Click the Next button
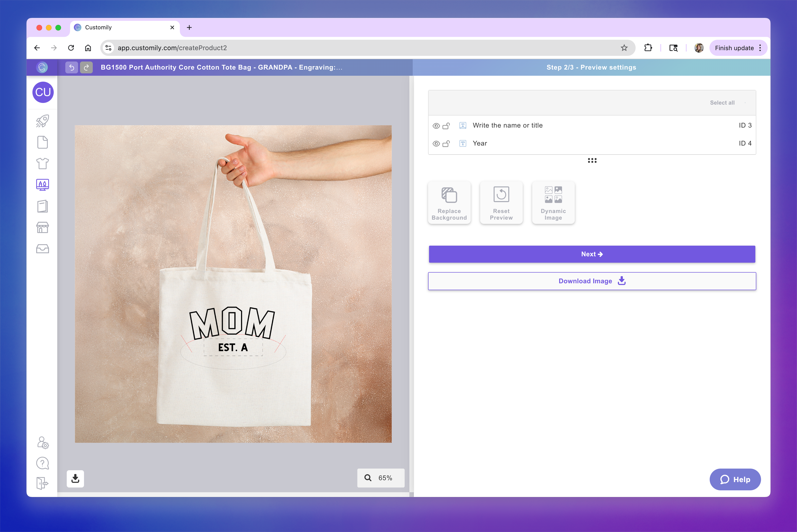This screenshot has width=797, height=532. [592, 254]
